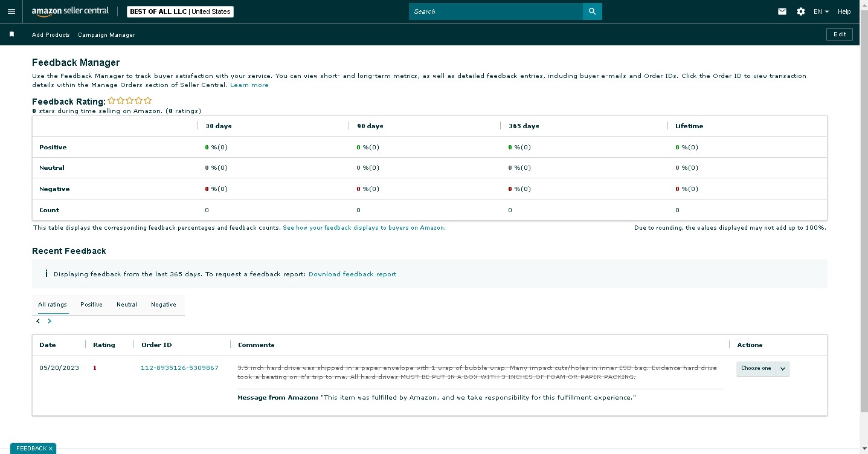The image size is (868, 454).
Task: Open the settings gear icon
Action: tap(801, 11)
